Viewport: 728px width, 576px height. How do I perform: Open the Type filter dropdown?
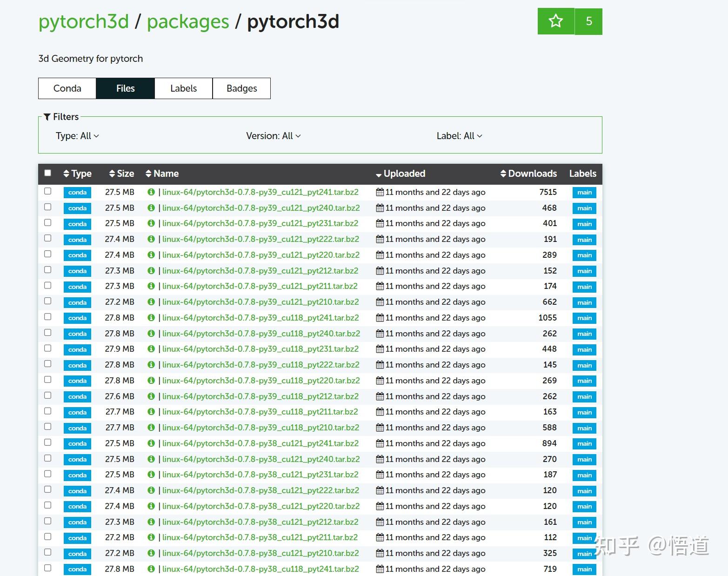(x=78, y=136)
